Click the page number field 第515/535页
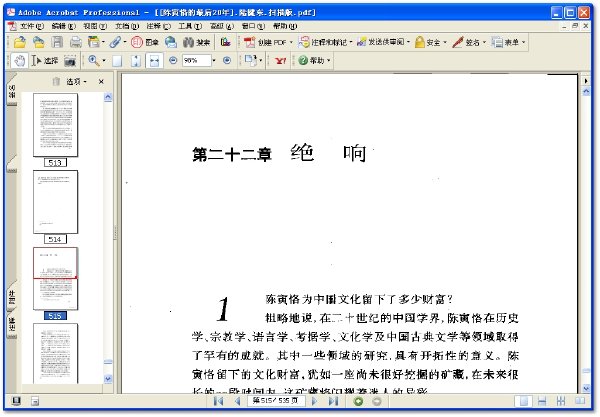600x417 pixels. [x=276, y=401]
